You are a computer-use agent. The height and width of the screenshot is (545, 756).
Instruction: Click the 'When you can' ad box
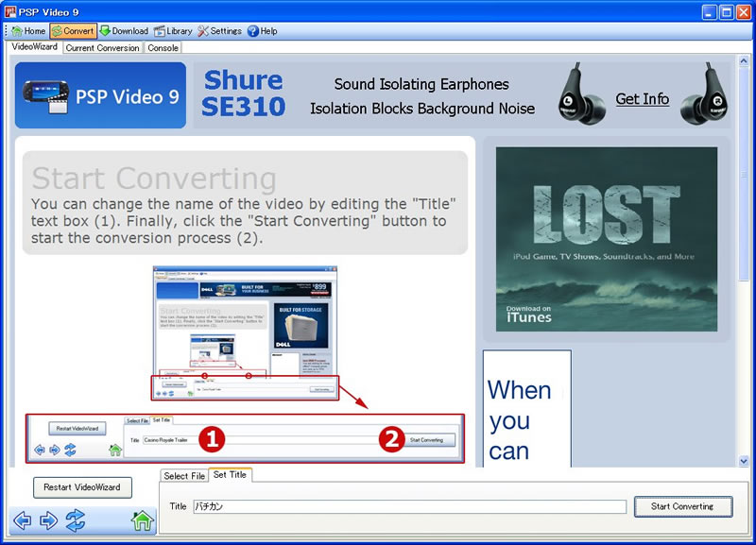[x=527, y=409]
